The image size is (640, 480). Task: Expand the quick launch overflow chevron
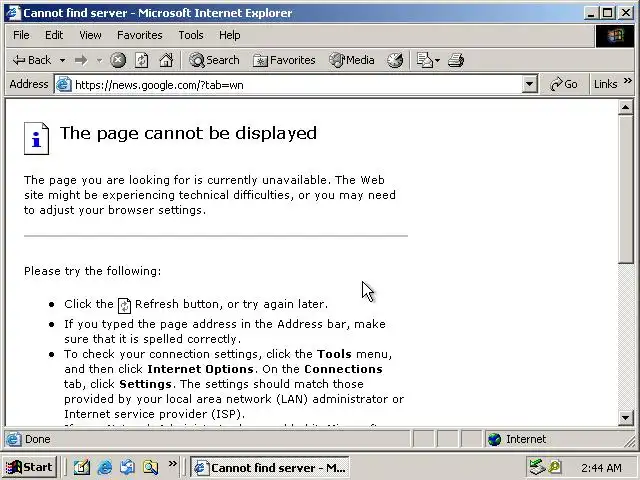173,463
